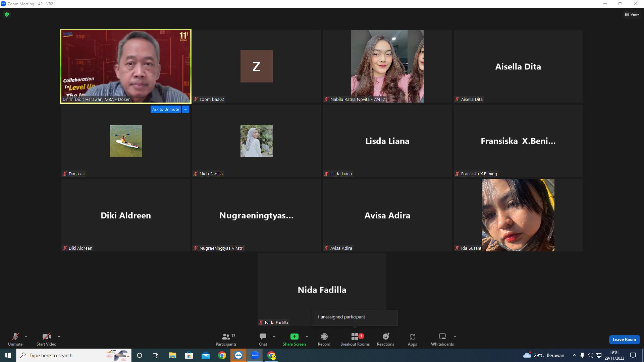Select the zoom baa02 participant tile
The height and width of the screenshot is (362, 644).
click(x=257, y=66)
